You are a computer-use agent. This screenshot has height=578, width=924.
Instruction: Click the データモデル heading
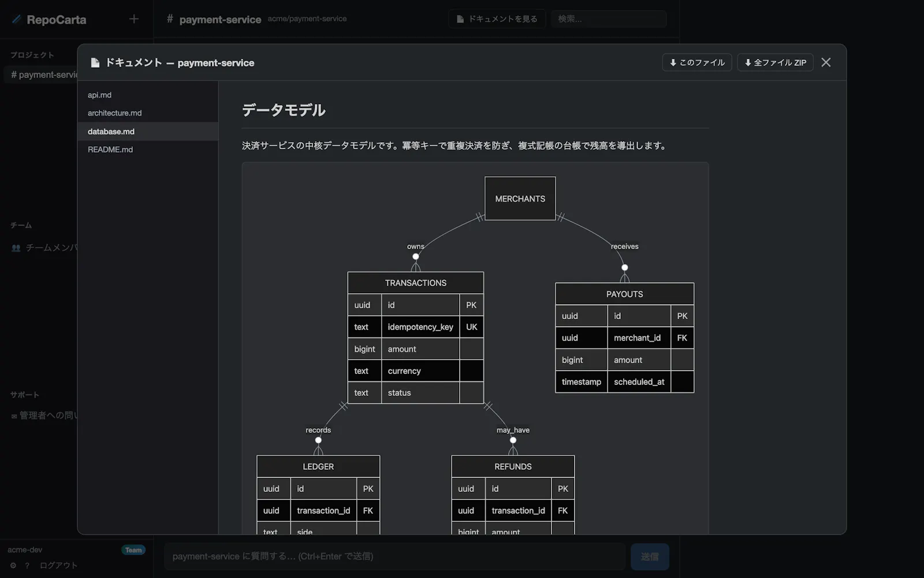click(x=284, y=110)
